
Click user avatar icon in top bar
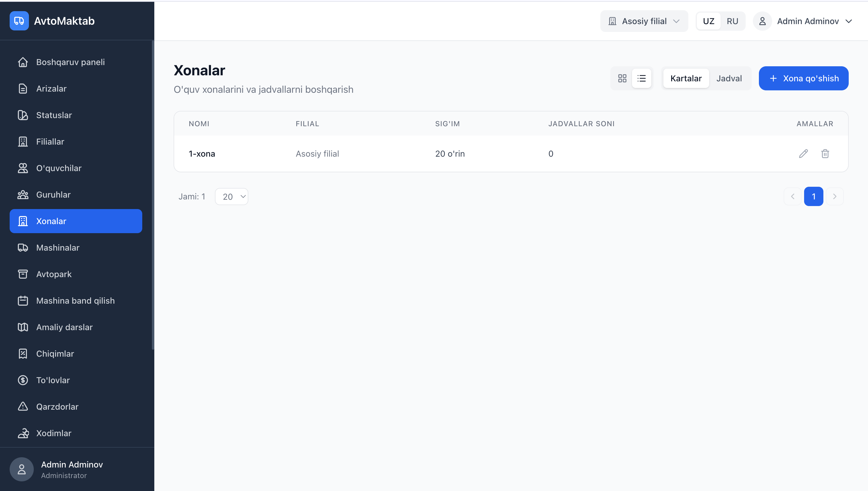pyautogui.click(x=762, y=21)
